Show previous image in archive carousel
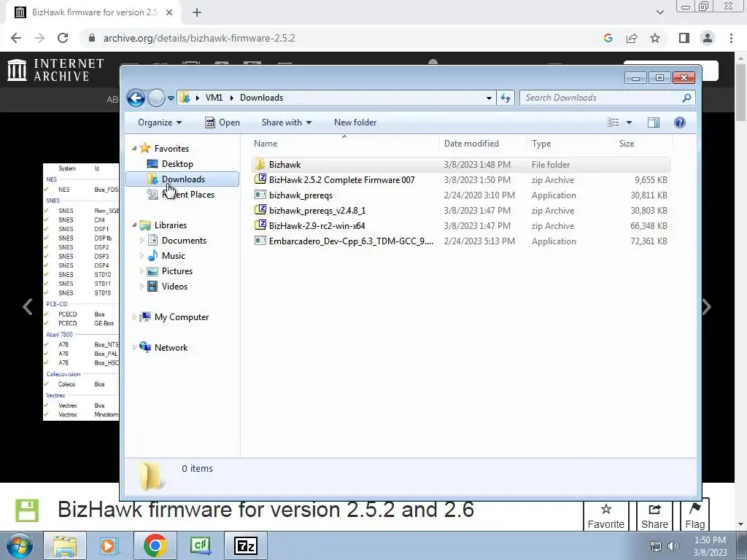 tap(27, 307)
